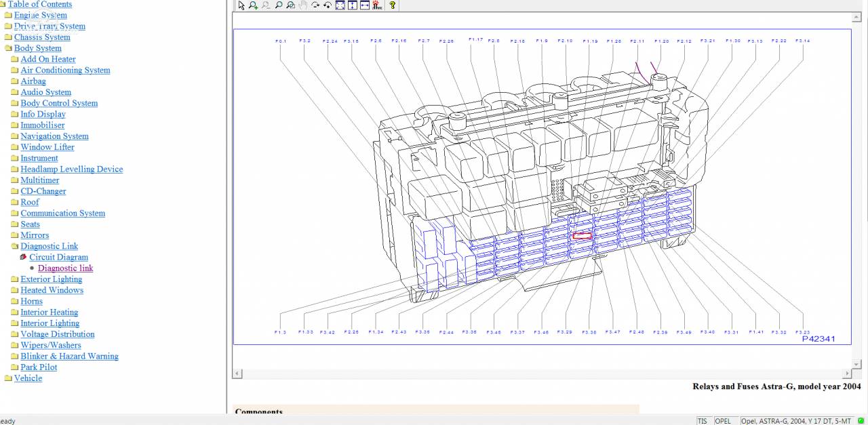Click the plain magnifier zoom tool

pyautogui.click(x=278, y=5)
